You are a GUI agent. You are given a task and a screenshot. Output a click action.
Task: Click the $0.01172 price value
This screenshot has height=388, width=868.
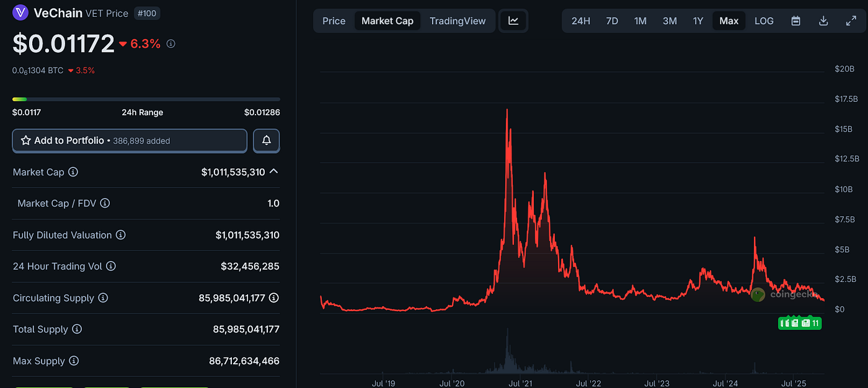pos(63,43)
